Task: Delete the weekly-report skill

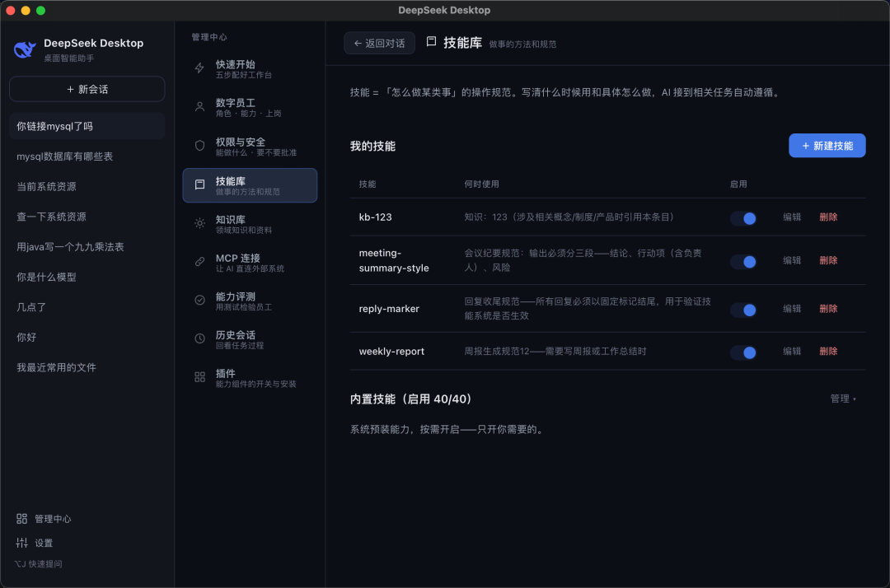Action: [x=828, y=351]
